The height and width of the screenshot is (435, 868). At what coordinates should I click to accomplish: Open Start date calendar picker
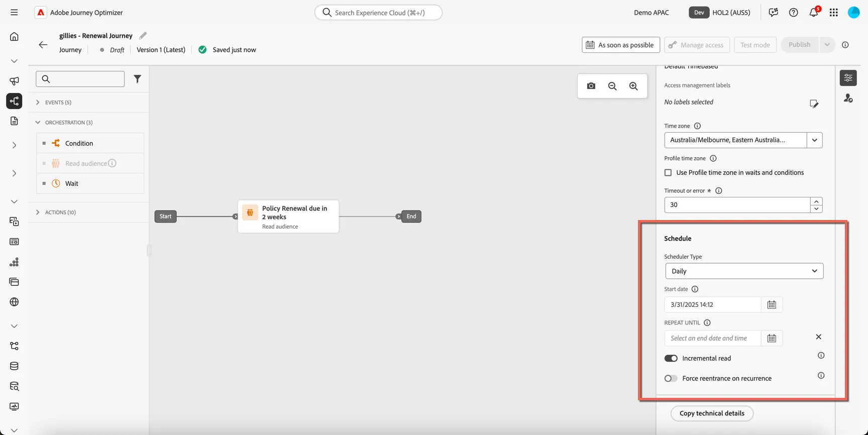coord(772,304)
